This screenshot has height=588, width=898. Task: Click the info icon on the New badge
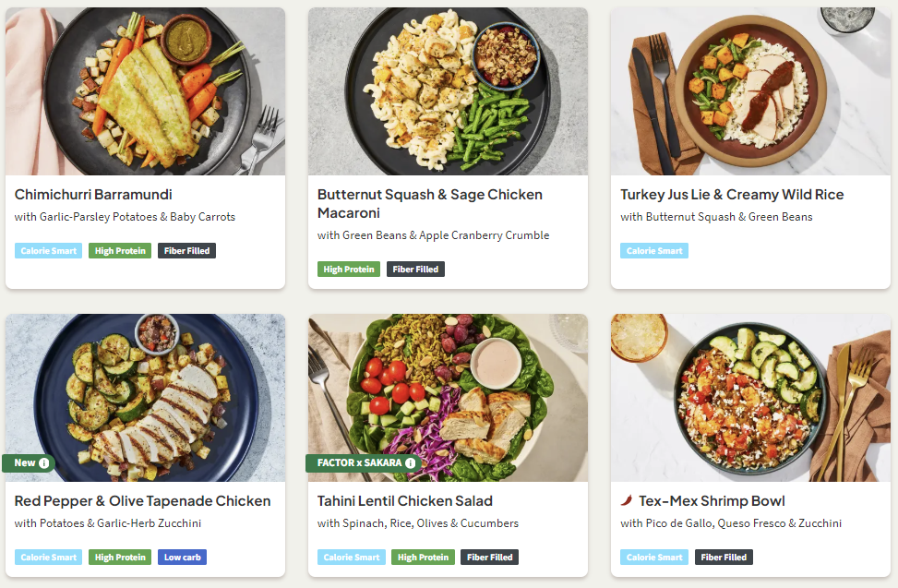tap(44, 462)
